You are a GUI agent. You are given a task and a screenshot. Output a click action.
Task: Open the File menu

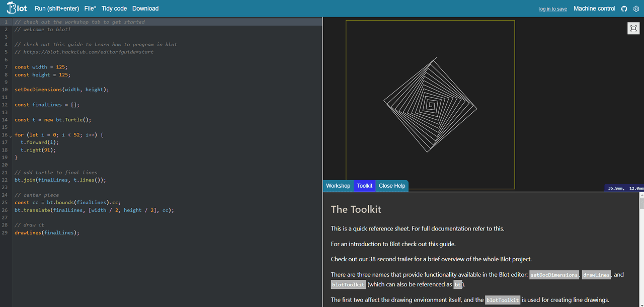point(90,9)
